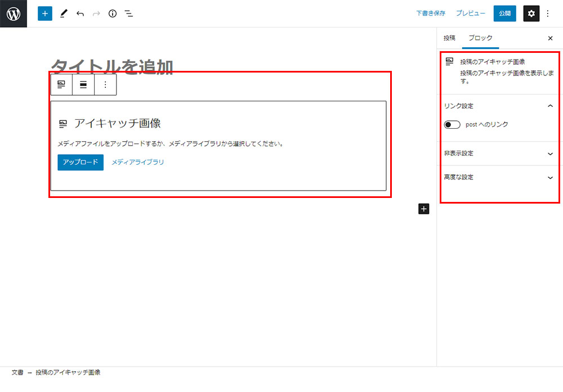Select the ブロック tab

480,38
